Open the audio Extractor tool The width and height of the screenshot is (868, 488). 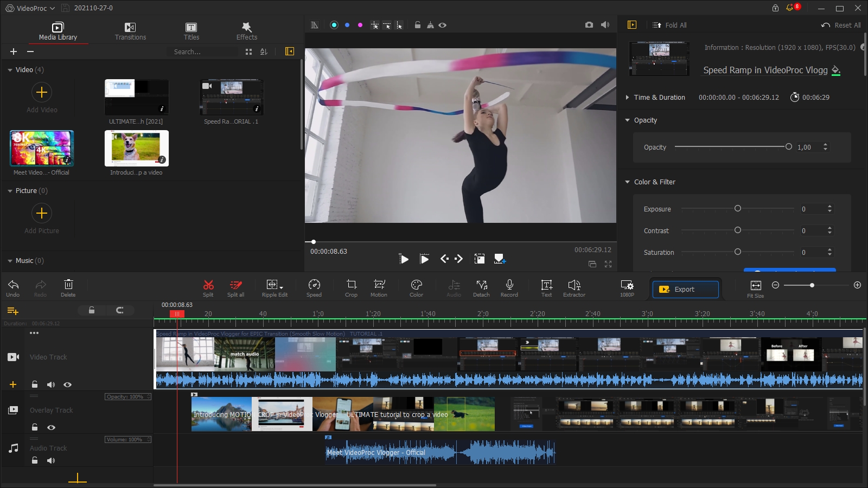click(x=574, y=288)
